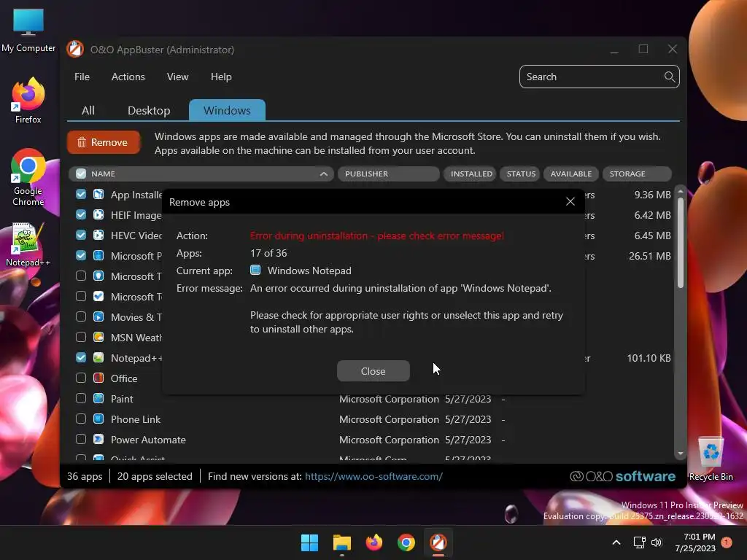Image resolution: width=747 pixels, height=560 pixels.
Task: Open Firefox from the taskbar
Action: coord(374,542)
